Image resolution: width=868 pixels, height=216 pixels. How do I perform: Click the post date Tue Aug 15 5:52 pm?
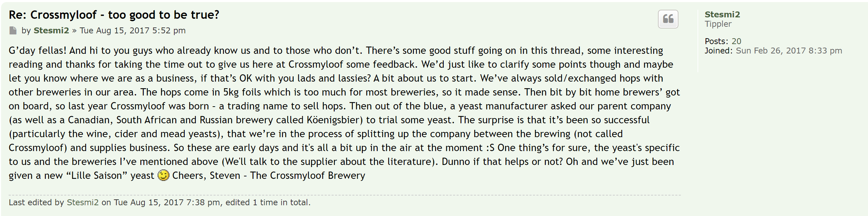tap(133, 31)
